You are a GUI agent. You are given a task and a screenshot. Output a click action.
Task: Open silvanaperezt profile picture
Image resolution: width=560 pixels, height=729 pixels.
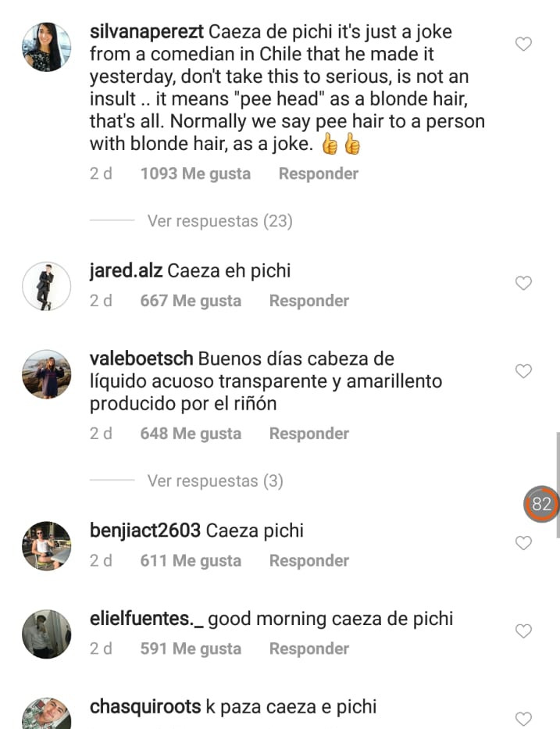click(47, 47)
